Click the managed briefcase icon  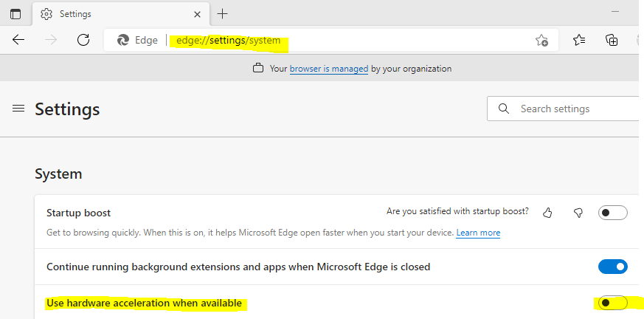click(x=258, y=68)
